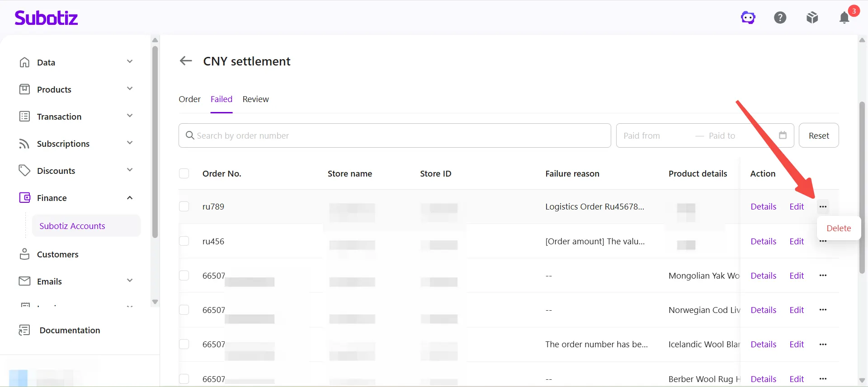Open more options for order ru456

823,242
